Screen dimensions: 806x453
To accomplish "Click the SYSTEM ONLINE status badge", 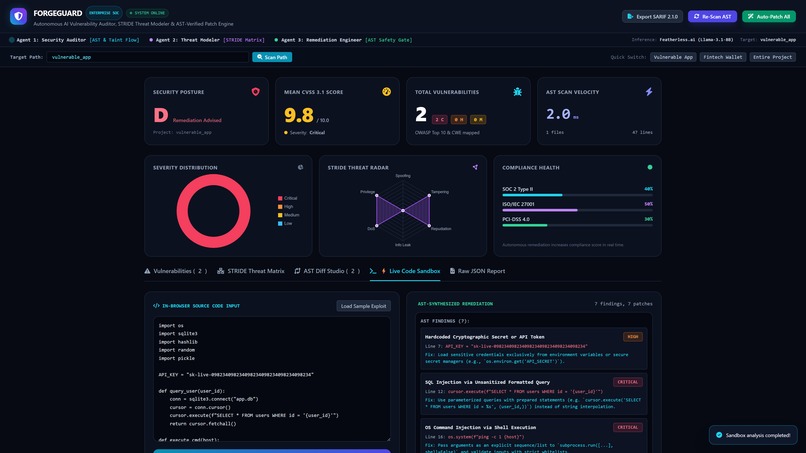I will tap(148, 13).
